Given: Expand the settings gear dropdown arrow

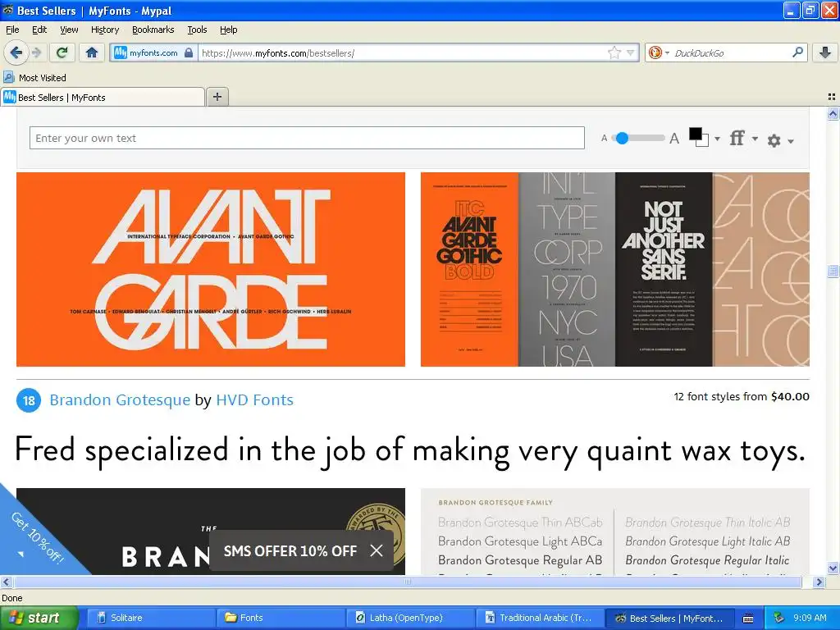Looking at the screenshot, I should (791, 141).
